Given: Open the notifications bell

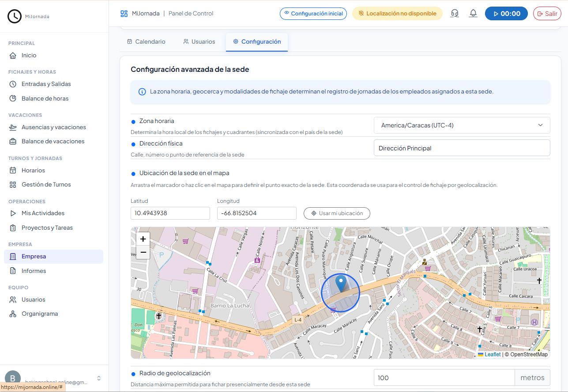Looking at the screenshot, I should [473, 14].
